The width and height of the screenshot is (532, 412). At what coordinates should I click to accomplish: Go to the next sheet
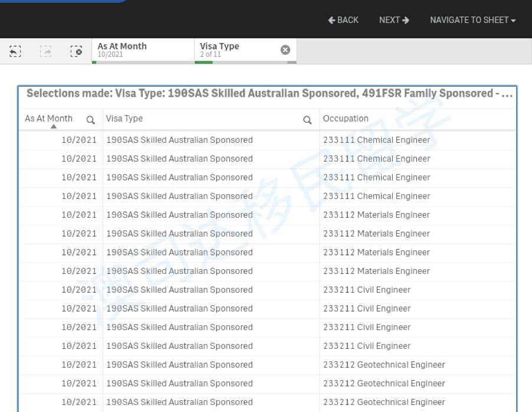point(394,20)
